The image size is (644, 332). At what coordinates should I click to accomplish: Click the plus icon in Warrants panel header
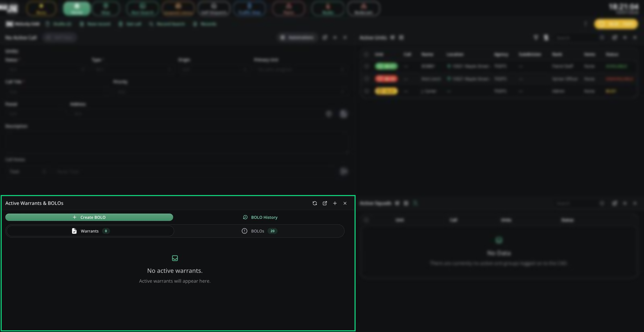[x=335, y=203]
